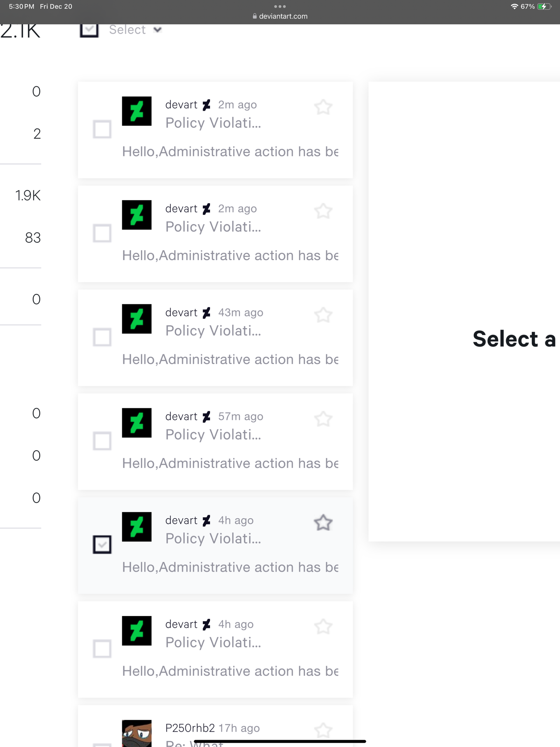Image resolution: width=560 pixels, height=747 pixels.
Task: Open the folder showing 83 items
Action: coord(33,237)
